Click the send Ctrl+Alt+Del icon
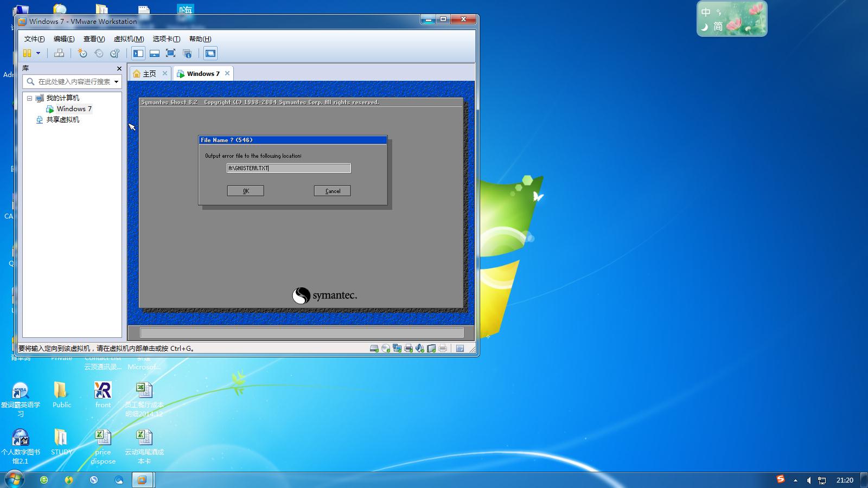 click(59, 53)
